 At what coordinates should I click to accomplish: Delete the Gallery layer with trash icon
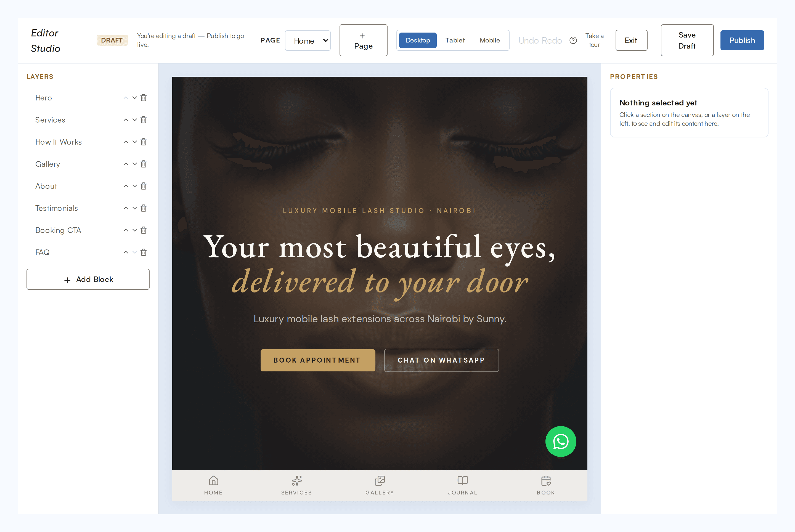pyautogui.click(x=144, y=164)
